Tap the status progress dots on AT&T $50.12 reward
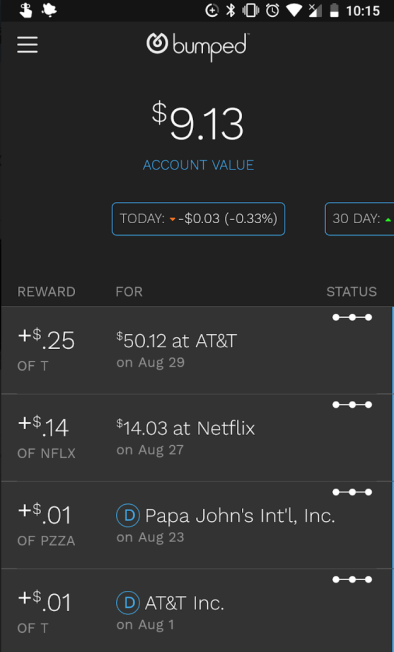394x652 pixels. click(x=352, y=318)
